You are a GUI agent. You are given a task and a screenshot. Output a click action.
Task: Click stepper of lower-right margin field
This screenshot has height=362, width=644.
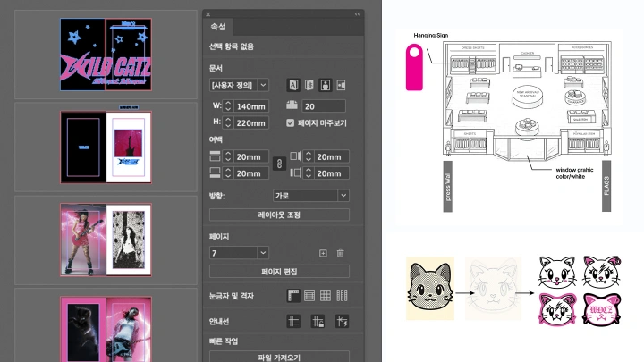coord(309,173)
